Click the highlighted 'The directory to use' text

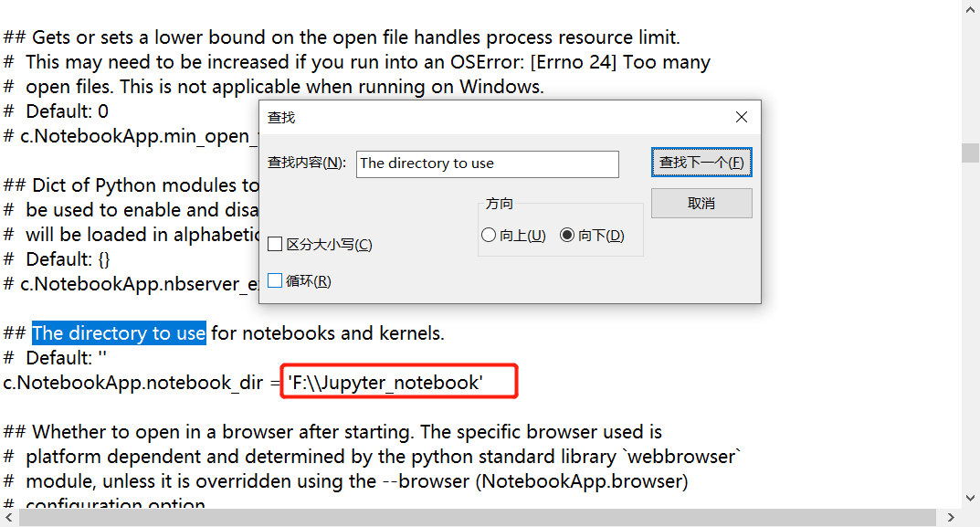(118, 332)
